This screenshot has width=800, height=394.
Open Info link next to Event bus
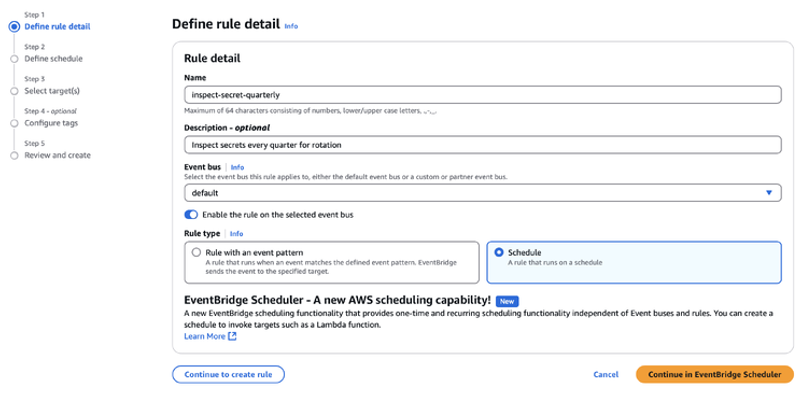pyautogui.click(x=237, y=167)
